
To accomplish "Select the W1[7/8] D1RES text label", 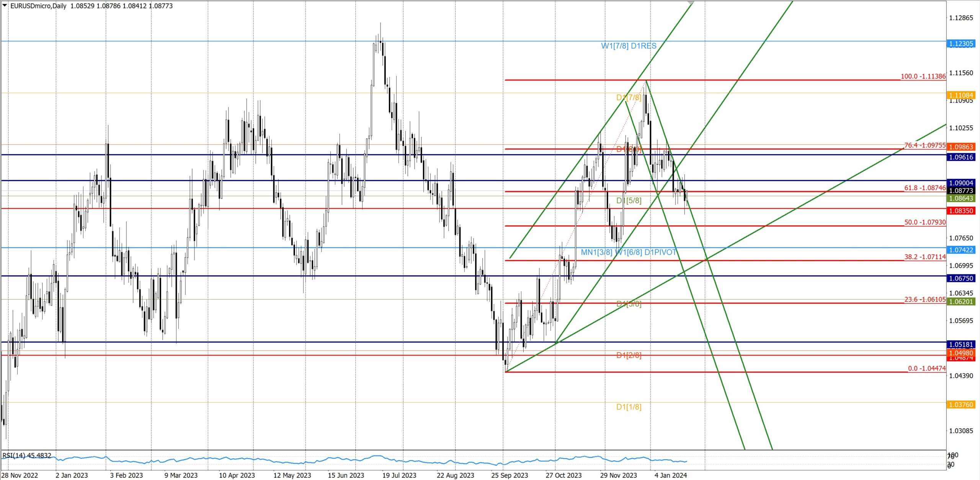I will pyautogui.click(x=629, y=46).
